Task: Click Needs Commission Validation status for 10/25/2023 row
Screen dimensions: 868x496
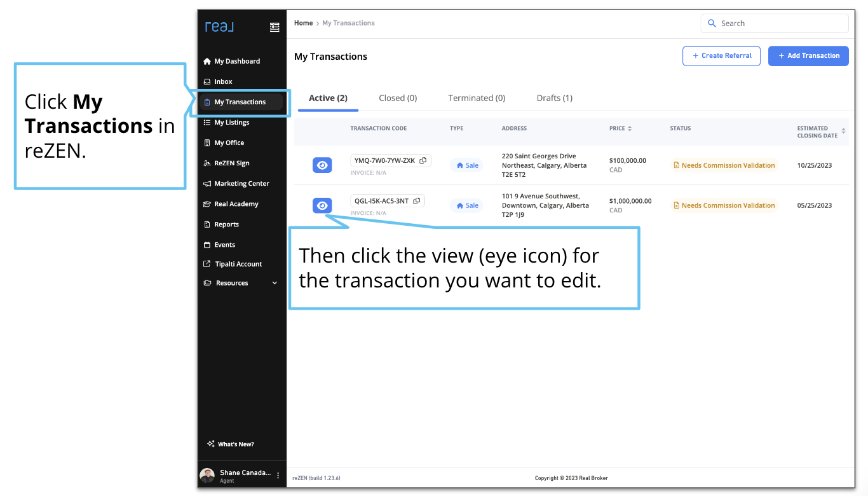Action: (x=724, y=165)
